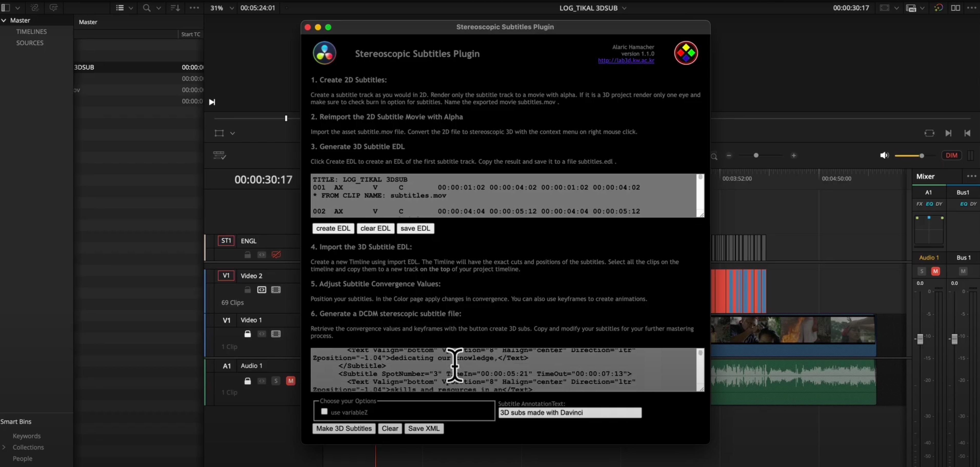
Task: Click the red circular logo in plugin header
Action: (x=686, y=53)
